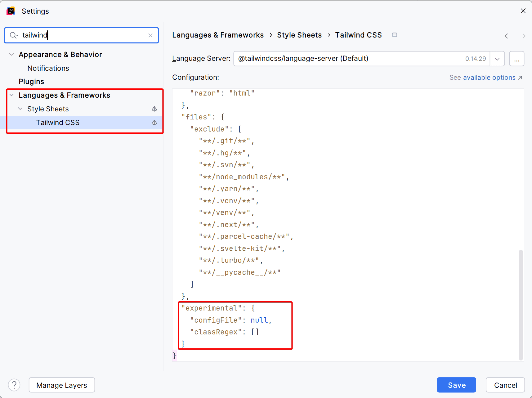Screen dimensions: 532x398
Task: Collapse the Appearance & Behavior section
Action: point(11,54)
